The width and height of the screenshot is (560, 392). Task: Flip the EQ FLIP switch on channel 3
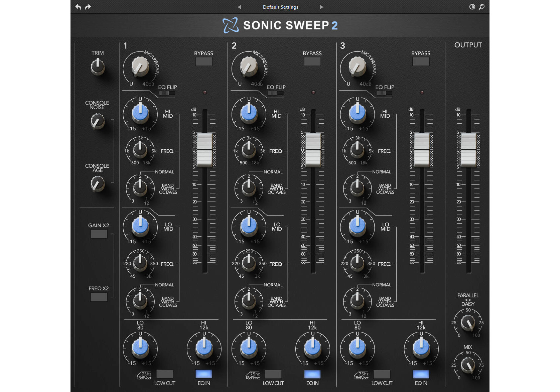coord(384,93)
